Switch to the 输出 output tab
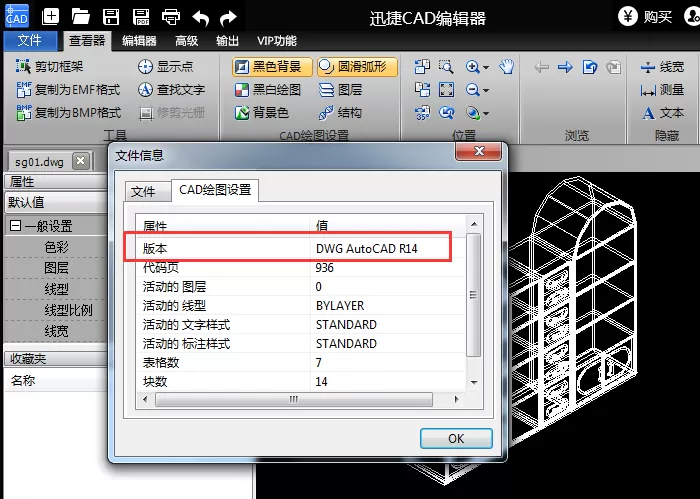Image resolution: width=700 pixels, height=499 pixels. (x=227, y=41)
